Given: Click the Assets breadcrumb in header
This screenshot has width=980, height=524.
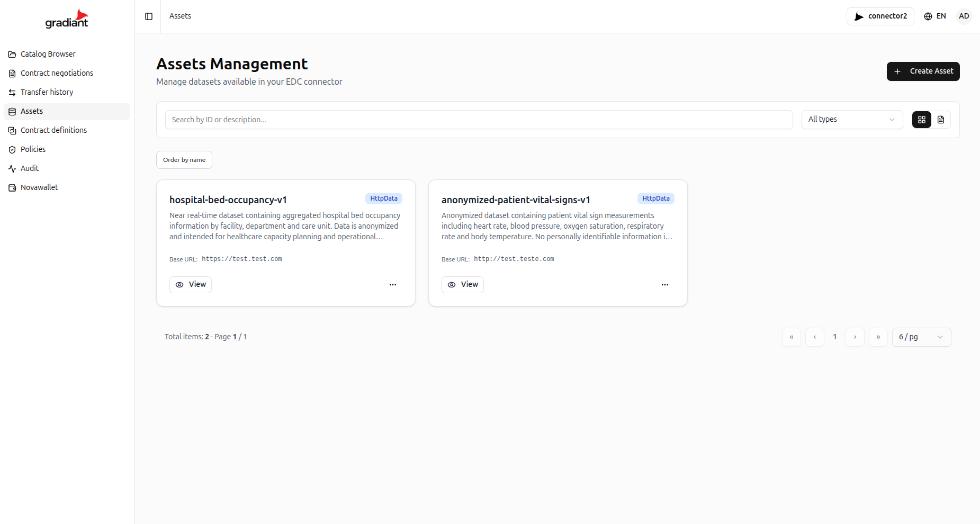Looking at the screenshot, I should [x=180, y=16].
